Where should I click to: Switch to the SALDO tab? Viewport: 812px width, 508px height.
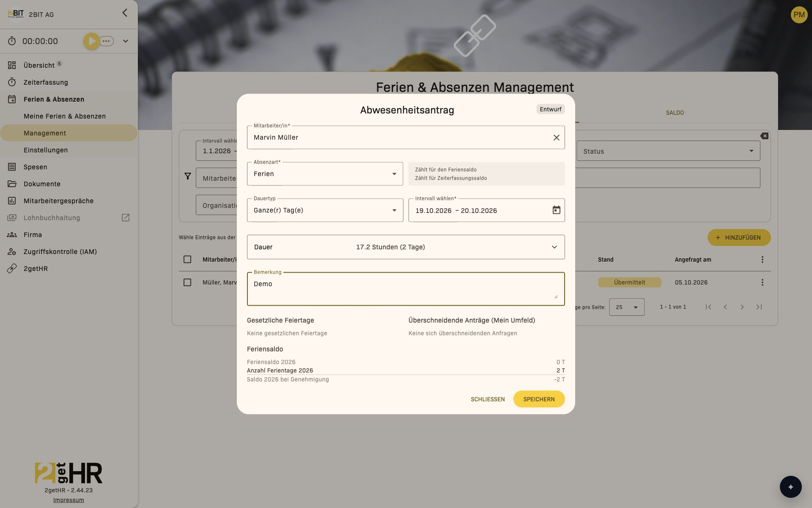pos(675,113)
